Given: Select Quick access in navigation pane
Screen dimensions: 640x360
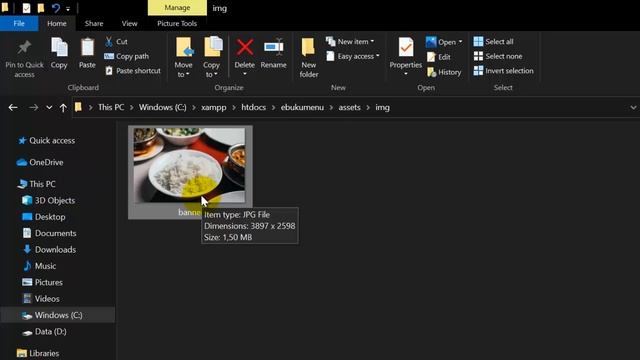Looking at the screenshot, I should 46,140.
